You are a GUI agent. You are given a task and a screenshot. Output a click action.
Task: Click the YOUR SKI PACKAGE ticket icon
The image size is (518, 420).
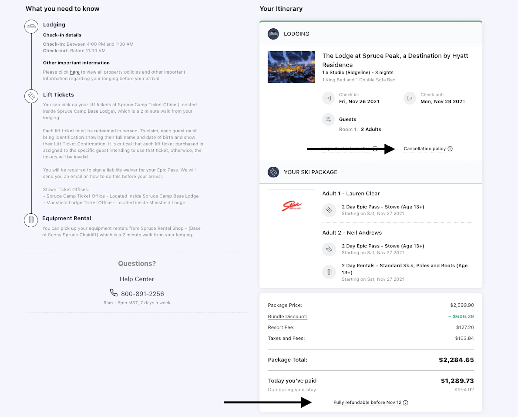pyautogui.click(x=273, y=172)
